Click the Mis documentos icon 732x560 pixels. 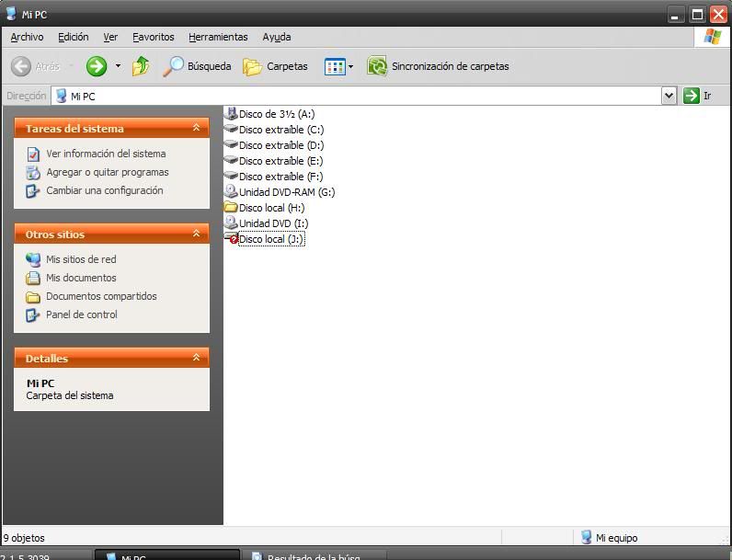33,278
